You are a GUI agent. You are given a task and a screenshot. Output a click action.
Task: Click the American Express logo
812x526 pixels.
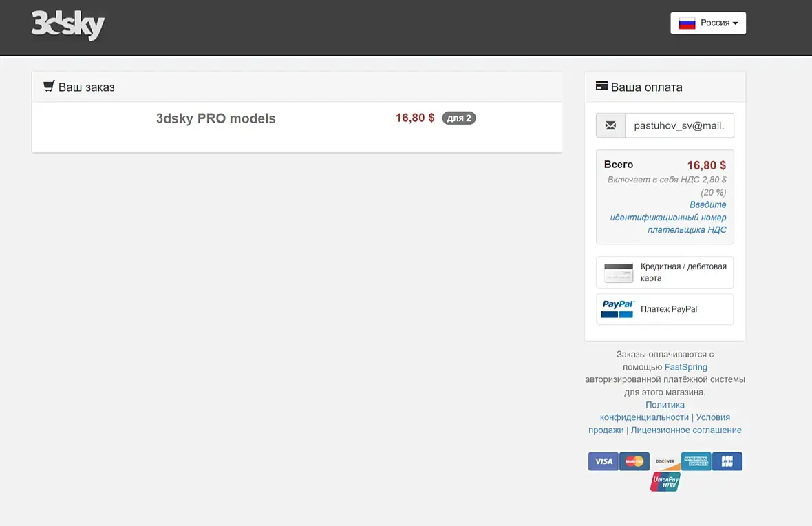point(696,461)
